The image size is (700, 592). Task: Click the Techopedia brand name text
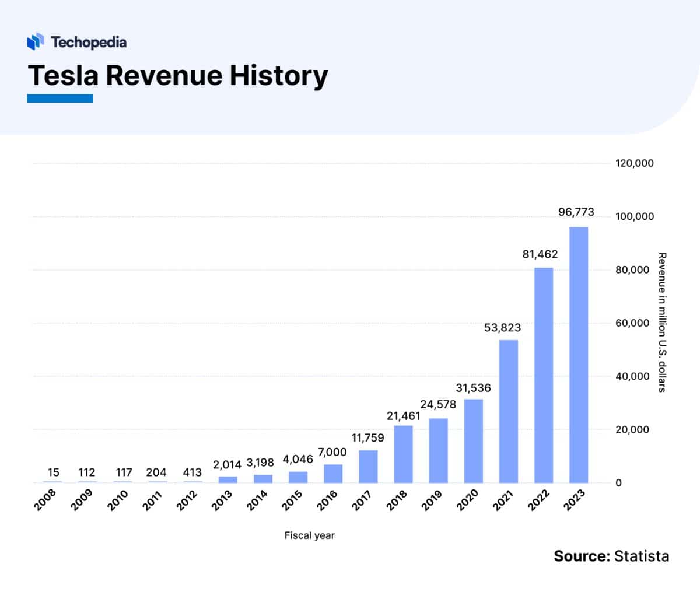[88, 42]
